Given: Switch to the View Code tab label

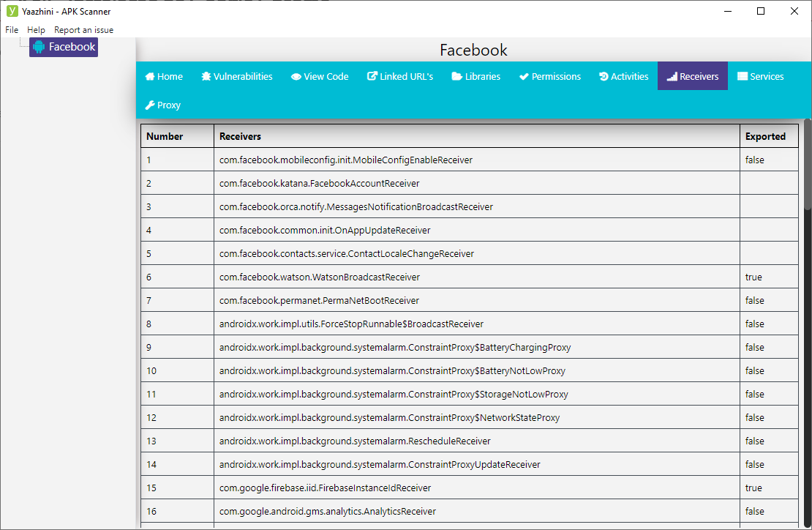Looking at the screenshot, I should point(326,77).
